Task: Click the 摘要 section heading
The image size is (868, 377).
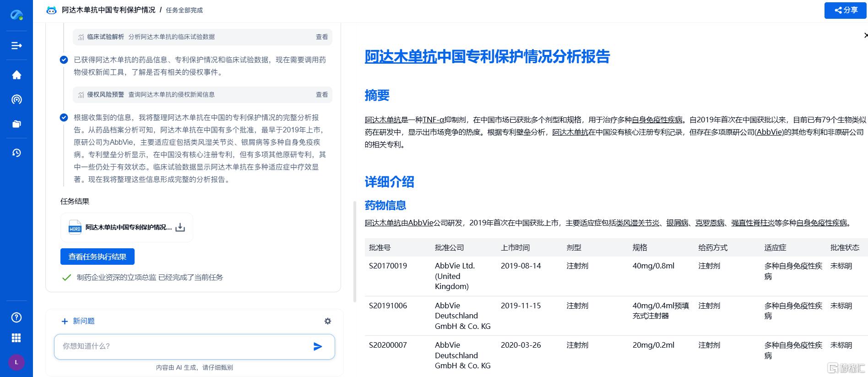Action: [x=377, y=95]
